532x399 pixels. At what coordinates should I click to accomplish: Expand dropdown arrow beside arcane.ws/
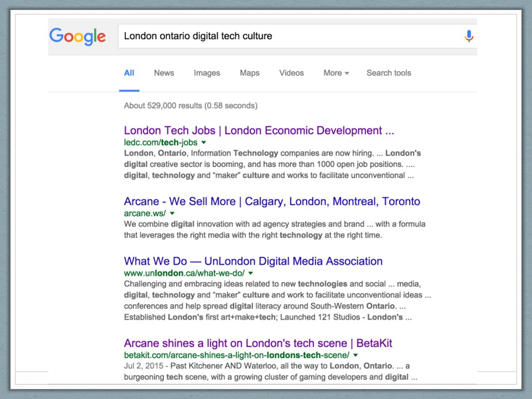pyautogui.click(x=172, y=213)
